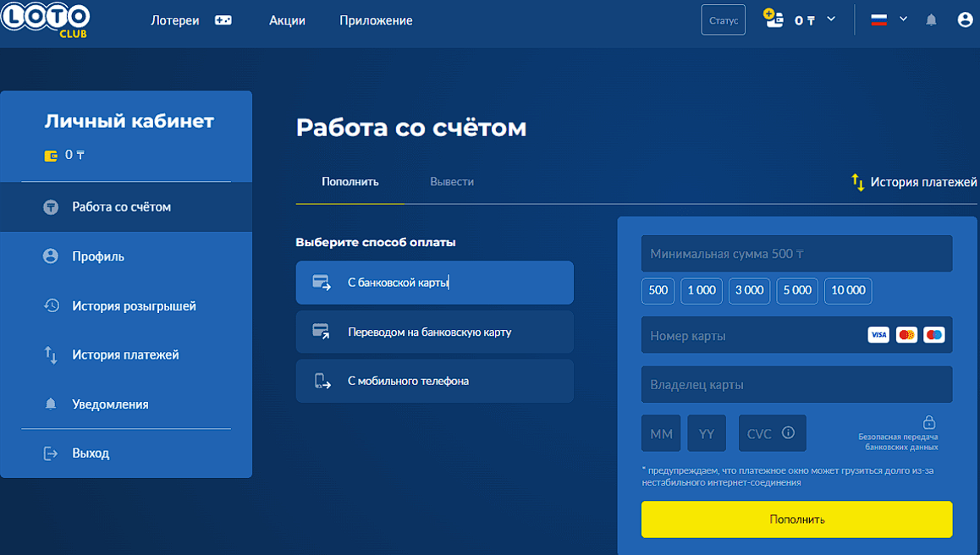The width and height of the screenshot is (980, 555).
Task: Choose Переводом на банковскую карту option
Action: tap(434, 332)
